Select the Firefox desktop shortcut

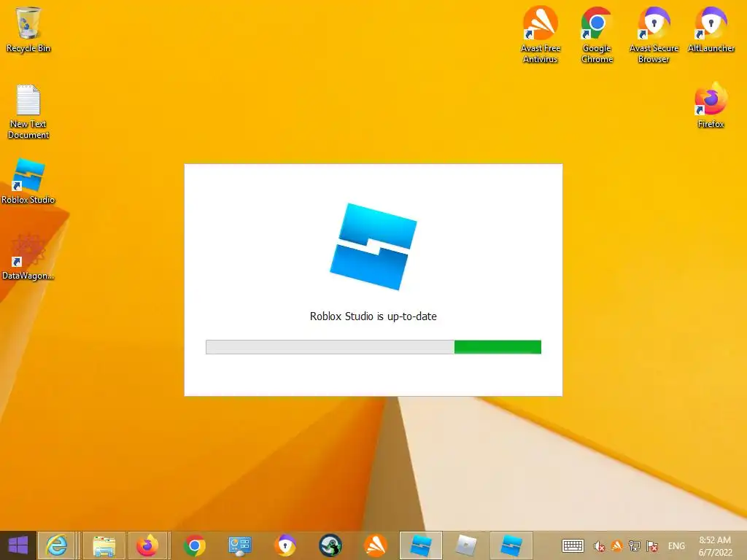click(711, 105)
